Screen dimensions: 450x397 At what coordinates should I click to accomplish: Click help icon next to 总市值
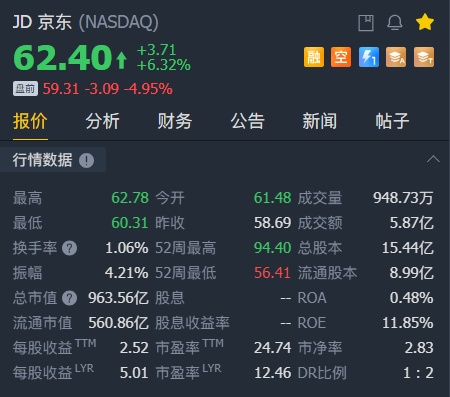pyautogui.click(x=70, y=298)
